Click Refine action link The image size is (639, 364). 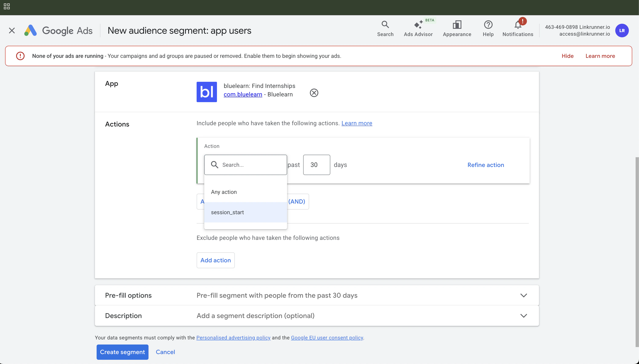(485, 165)
